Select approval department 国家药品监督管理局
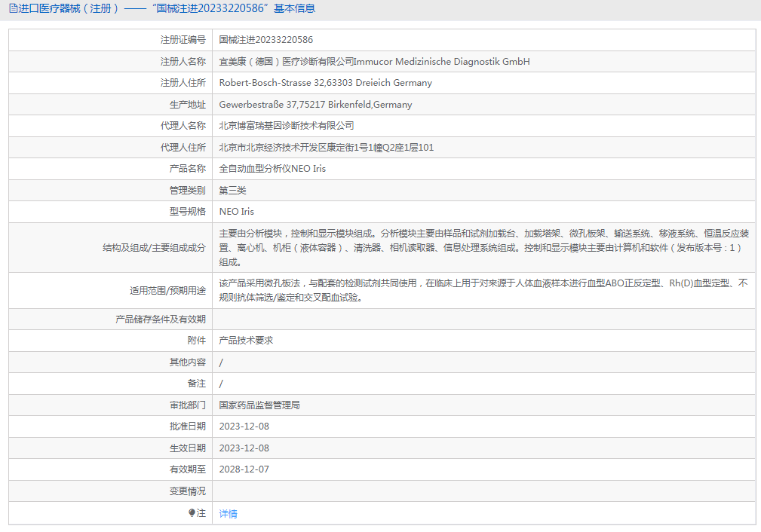The image size is (761, 532). [x=259, y=405]
